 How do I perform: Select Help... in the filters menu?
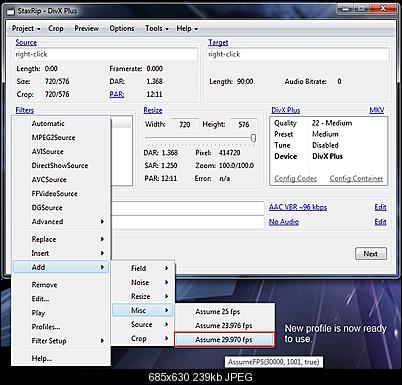(x=61, y=359)
